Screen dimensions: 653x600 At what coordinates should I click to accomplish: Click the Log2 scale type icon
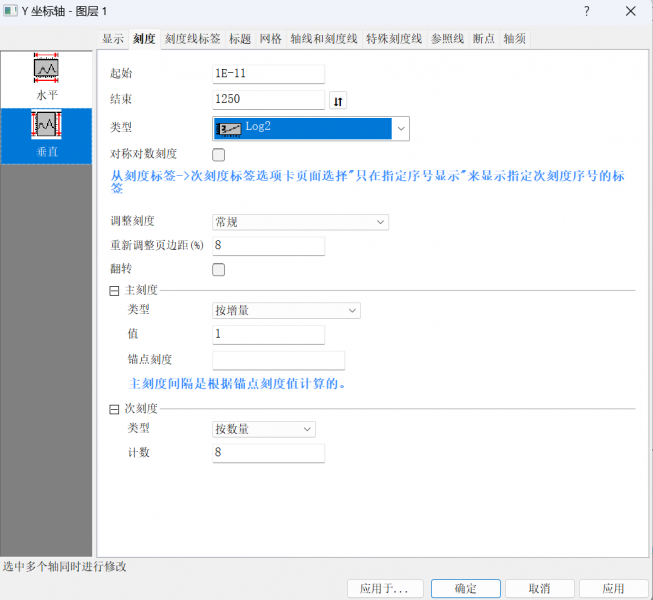pyautogui.click(x=228, y=129)
